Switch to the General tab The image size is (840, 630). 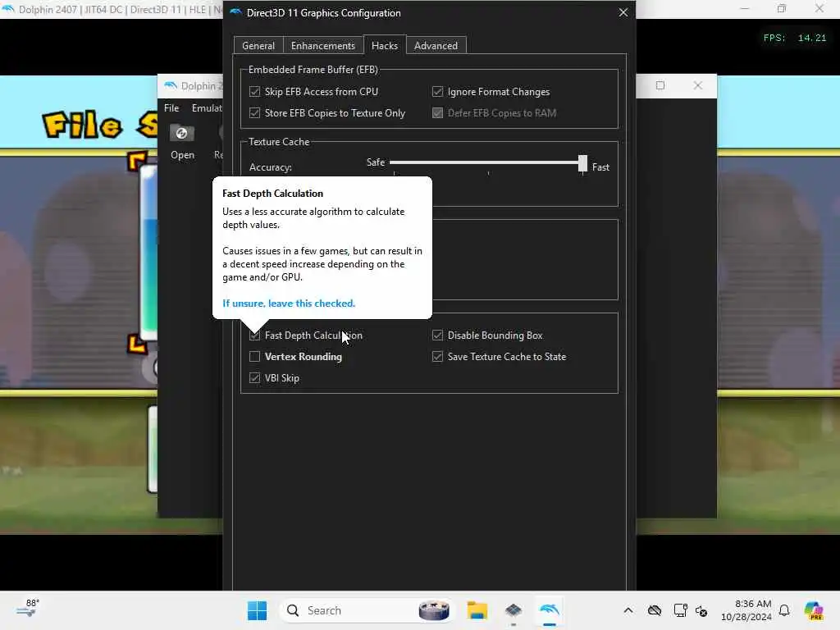click(258, 46)
